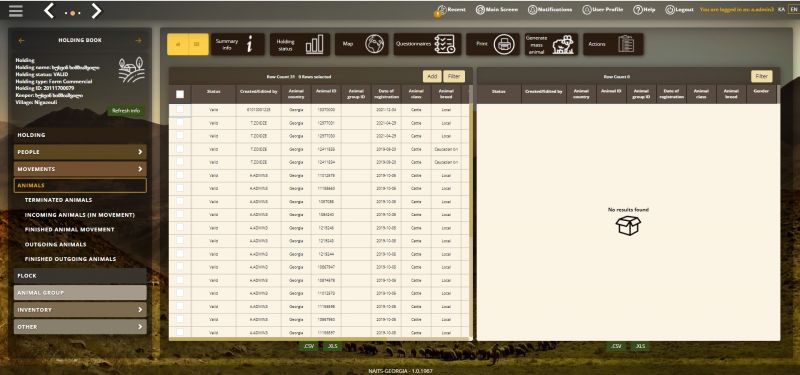Check row with Animal ID 12411839
800x375 pixels.
coord(180,148)
